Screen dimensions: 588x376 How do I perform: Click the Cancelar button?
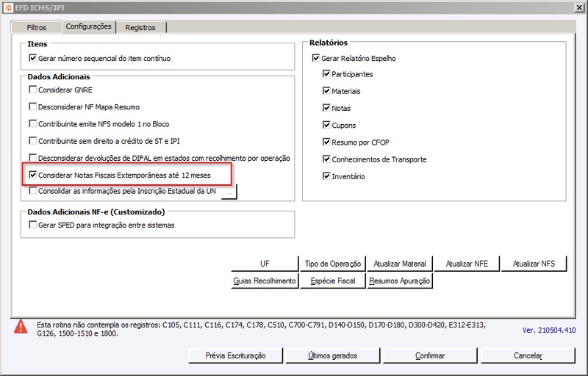coord(528,355)
